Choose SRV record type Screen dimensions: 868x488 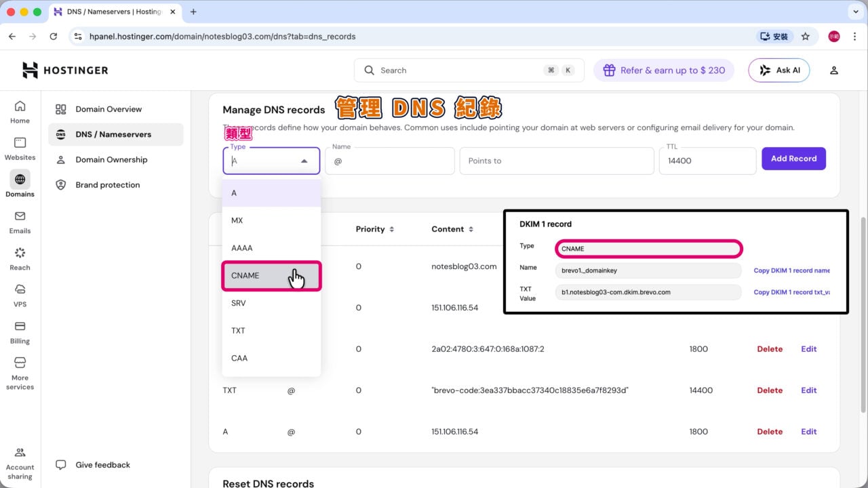click(x=271, y=303)
